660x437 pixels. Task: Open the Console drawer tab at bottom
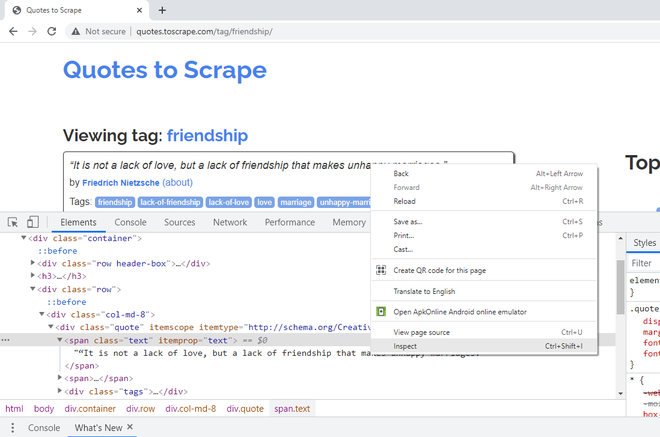click(x=44, y=428)
